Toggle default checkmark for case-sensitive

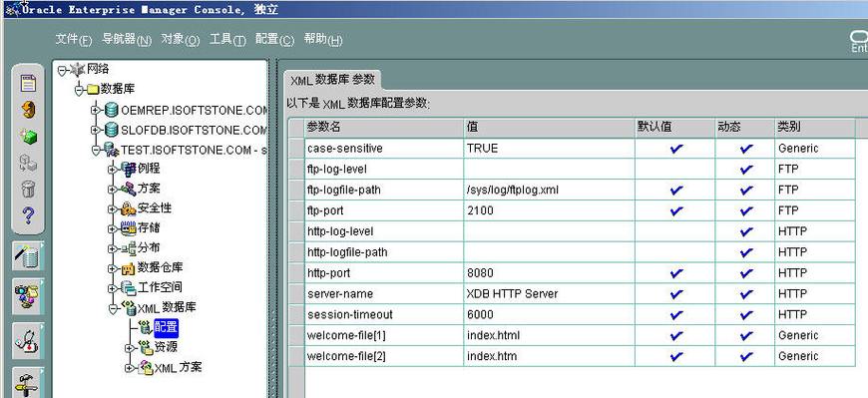pyautogui.click(x=675, y=149)
